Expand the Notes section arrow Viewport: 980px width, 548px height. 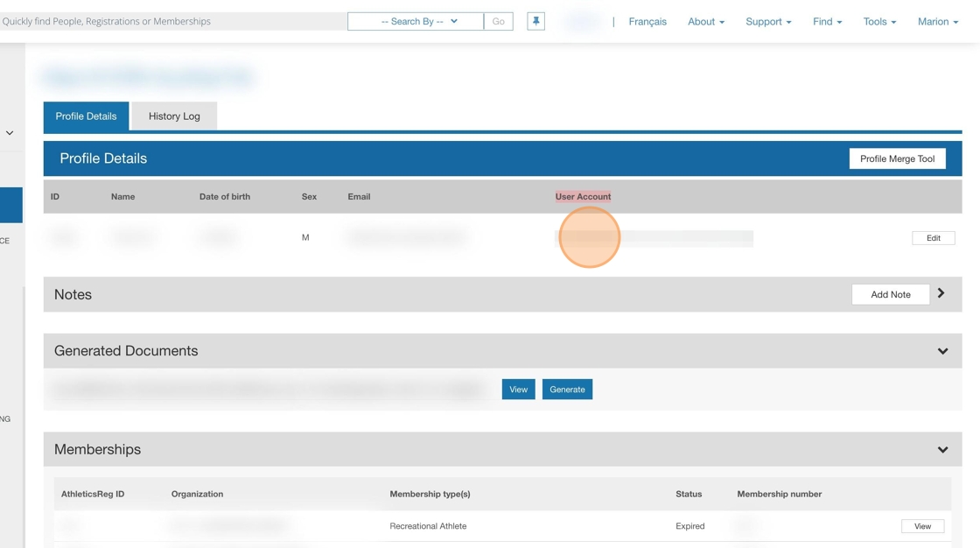click(941, 294)
